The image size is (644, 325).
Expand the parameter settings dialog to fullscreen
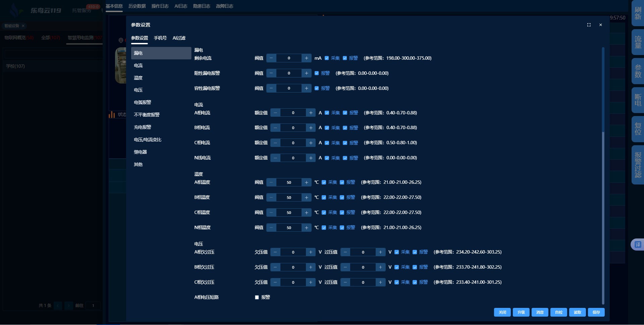589,25
